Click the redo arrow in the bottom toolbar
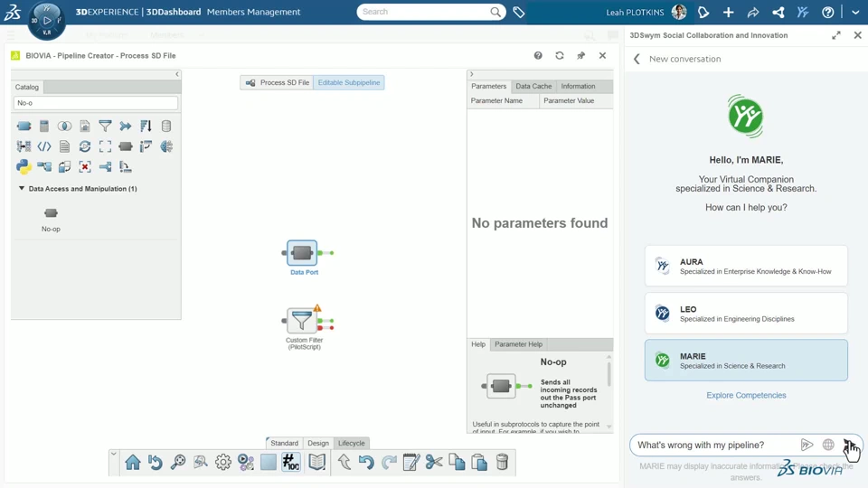868x488 pixels. click(x=389, y=462)
